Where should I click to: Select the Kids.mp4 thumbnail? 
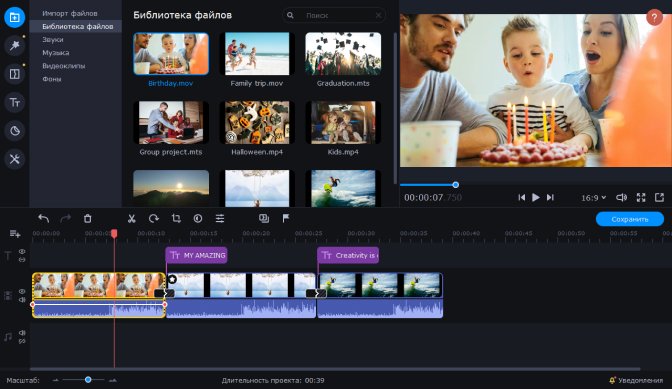point(343,123)
